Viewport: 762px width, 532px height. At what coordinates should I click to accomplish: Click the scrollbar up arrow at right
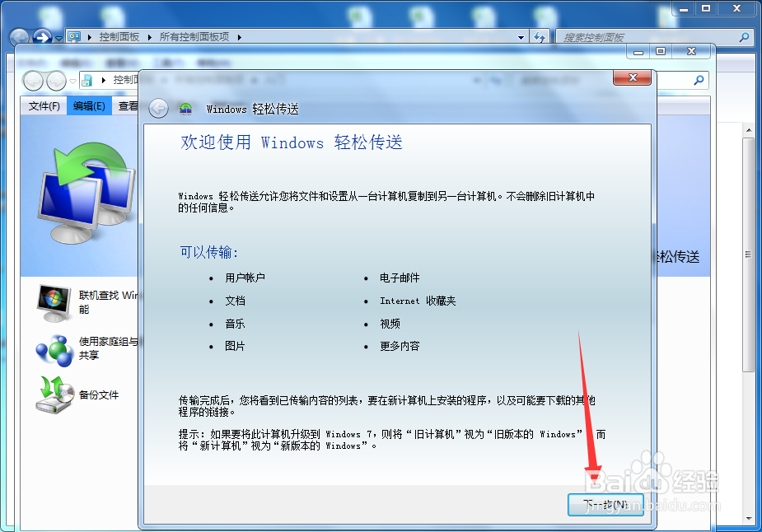748,130
